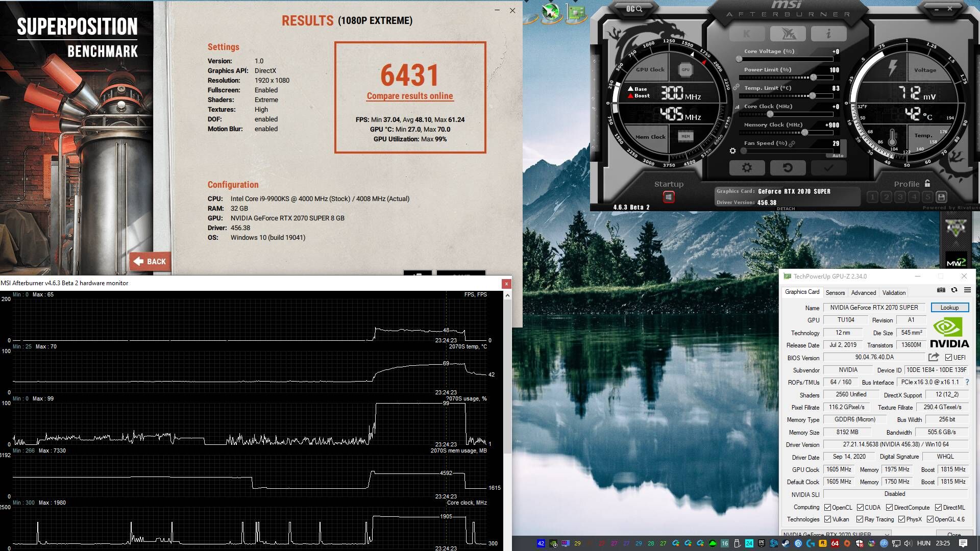
Task: Click the DETACH label in Afterburner
Action: 786,208
